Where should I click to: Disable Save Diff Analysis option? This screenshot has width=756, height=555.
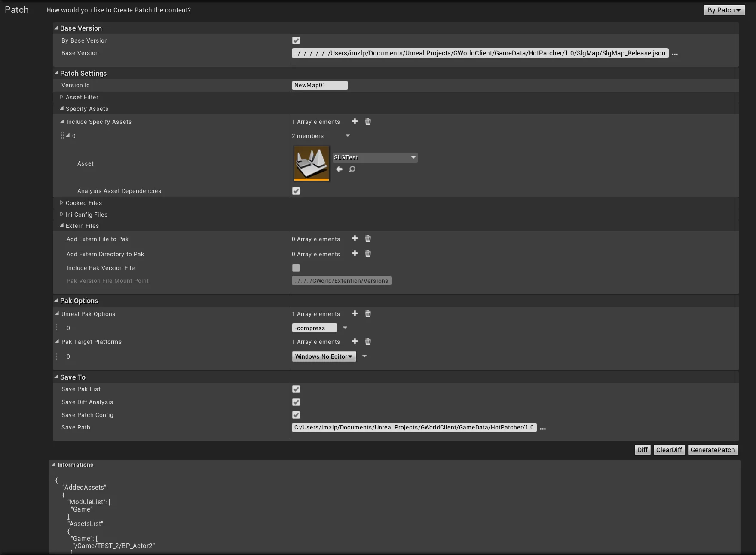coord(296,402)
